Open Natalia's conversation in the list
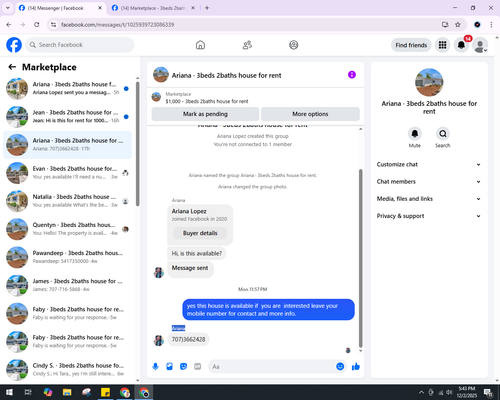This screenshot has height=400, width=500. point(68,201)
